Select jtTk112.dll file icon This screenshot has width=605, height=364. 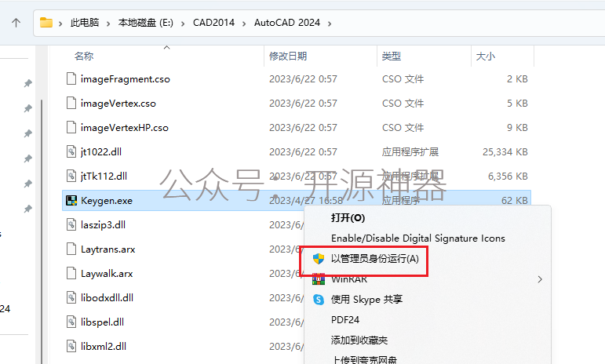click(x=71, y=176)
